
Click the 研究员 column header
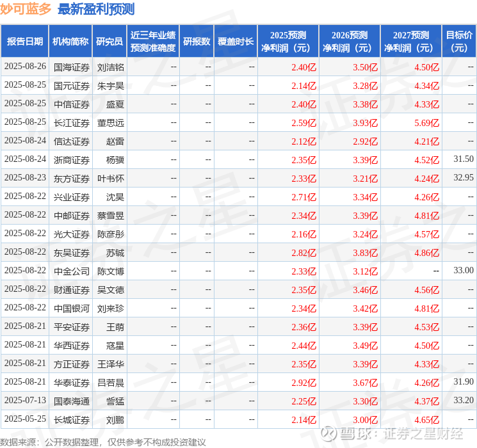(x=109, y=42)
